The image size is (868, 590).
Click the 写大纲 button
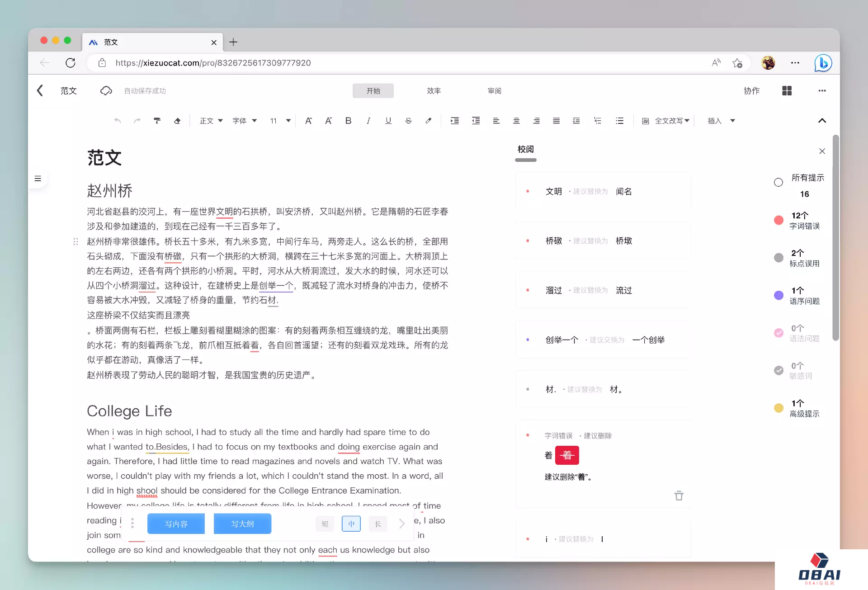[242, 524]
